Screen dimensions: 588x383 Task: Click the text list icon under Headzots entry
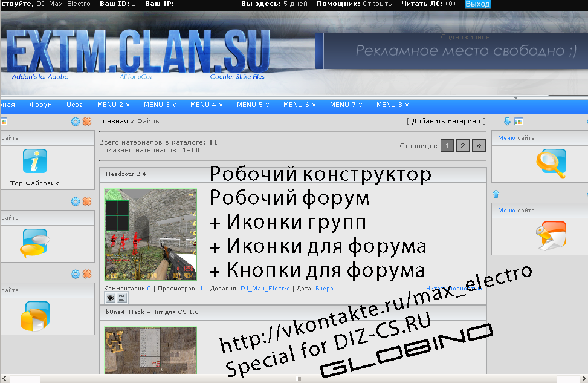122,298
